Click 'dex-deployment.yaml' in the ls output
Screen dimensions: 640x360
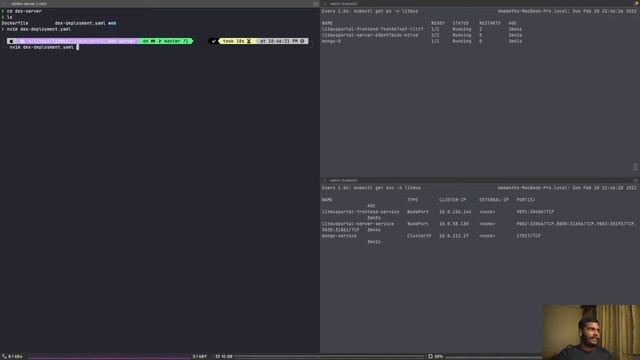[80, 23]
